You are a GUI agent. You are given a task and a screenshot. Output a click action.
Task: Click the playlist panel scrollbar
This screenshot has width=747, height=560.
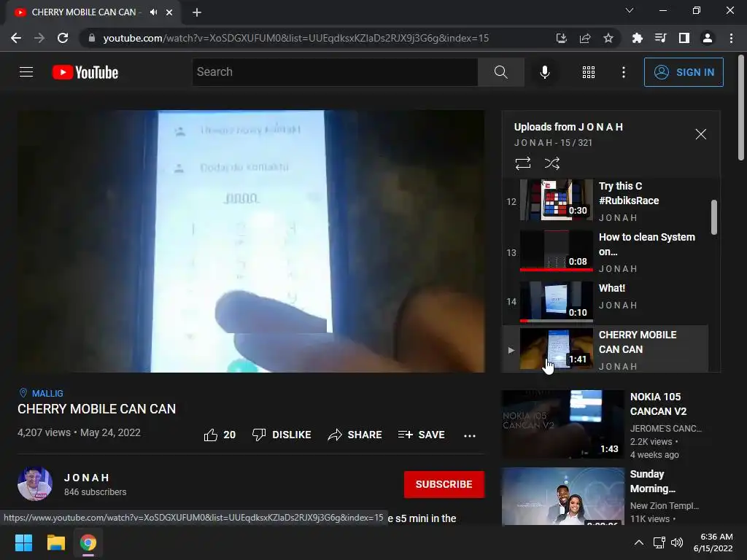713,217
